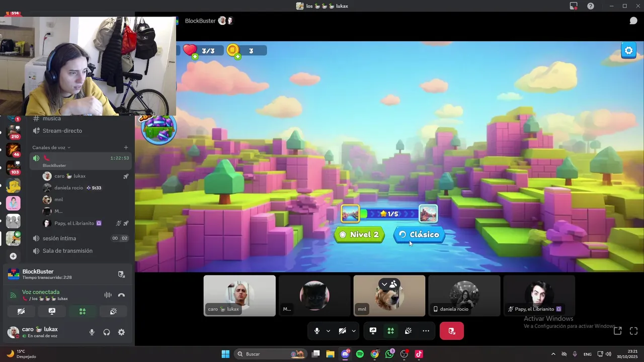644x362 pixels.
Task: Start Nivel 2 in the game
Action: click(359, 234)
